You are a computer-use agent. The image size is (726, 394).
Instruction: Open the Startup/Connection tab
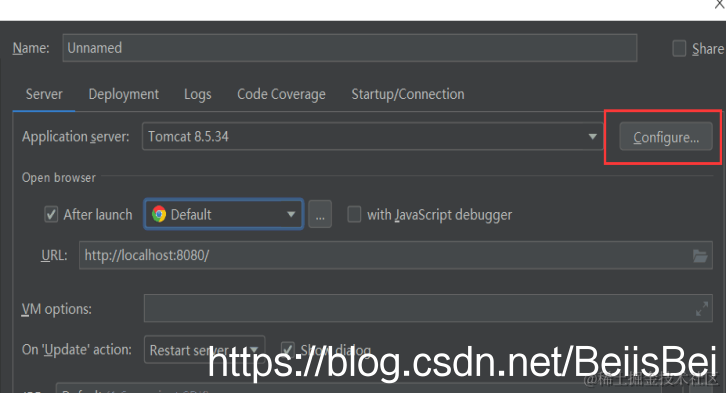tap(407, 94)
